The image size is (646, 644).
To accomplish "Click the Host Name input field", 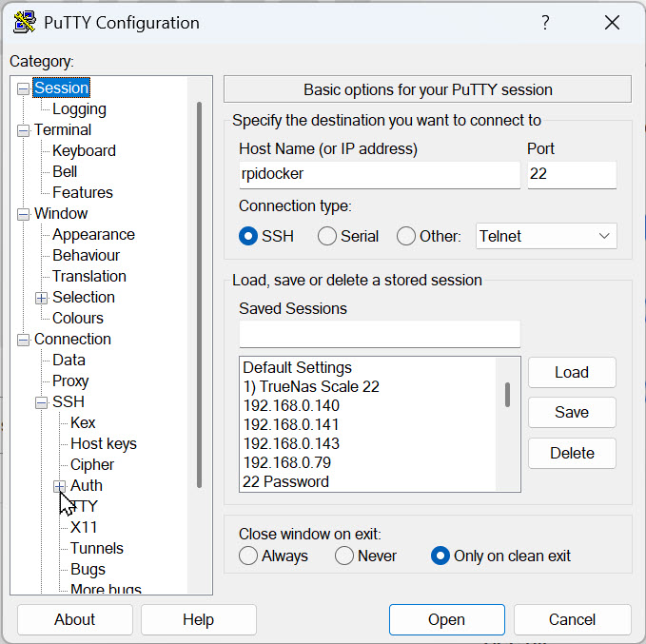I will [380, 174].
